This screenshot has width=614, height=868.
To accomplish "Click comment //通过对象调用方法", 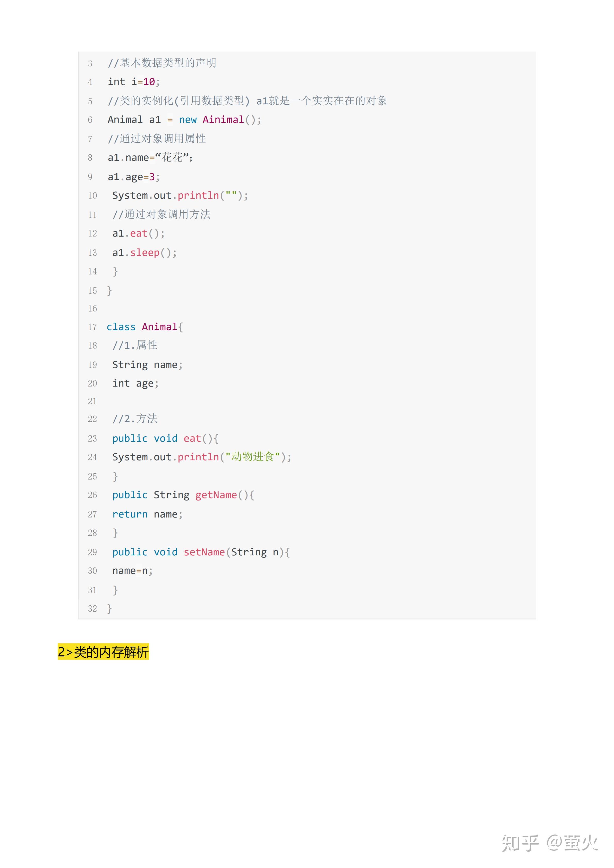I will tap(161, 214).
